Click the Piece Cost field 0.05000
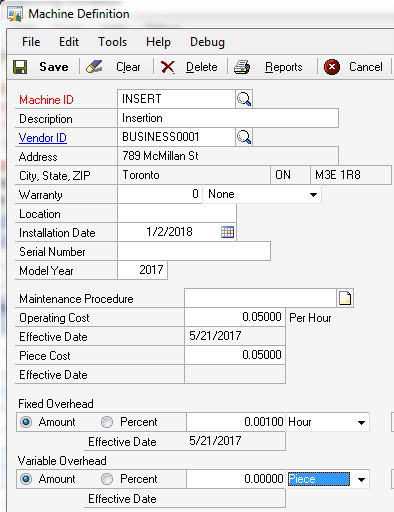 click(235, 355)
